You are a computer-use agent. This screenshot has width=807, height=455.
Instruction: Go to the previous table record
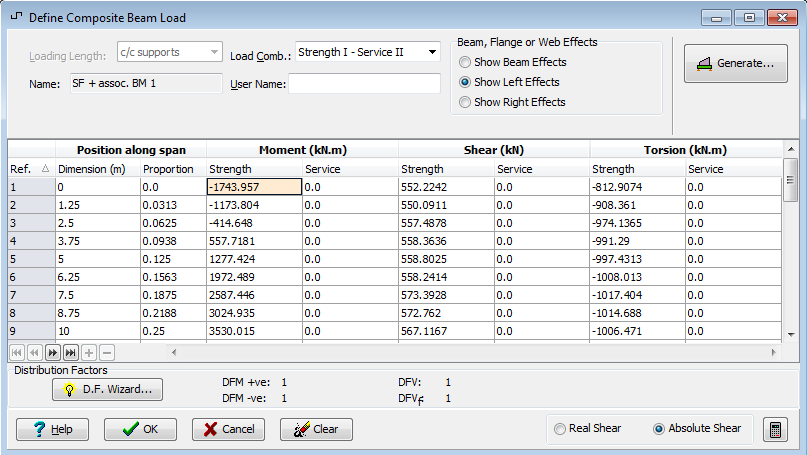(34, 352)
